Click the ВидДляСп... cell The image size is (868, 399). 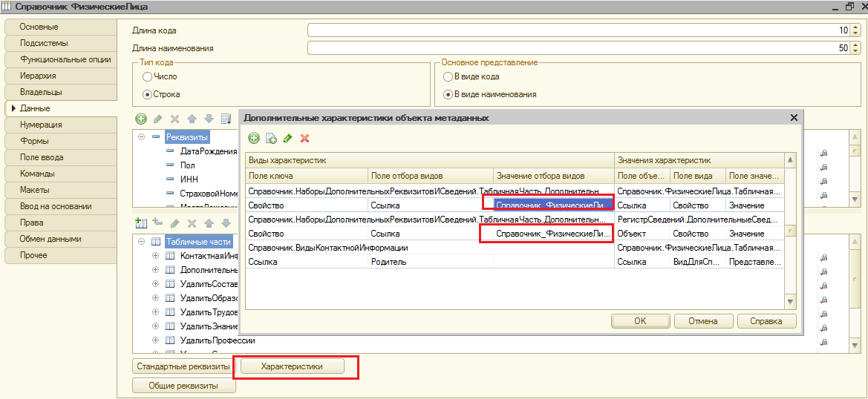[697, 262]
